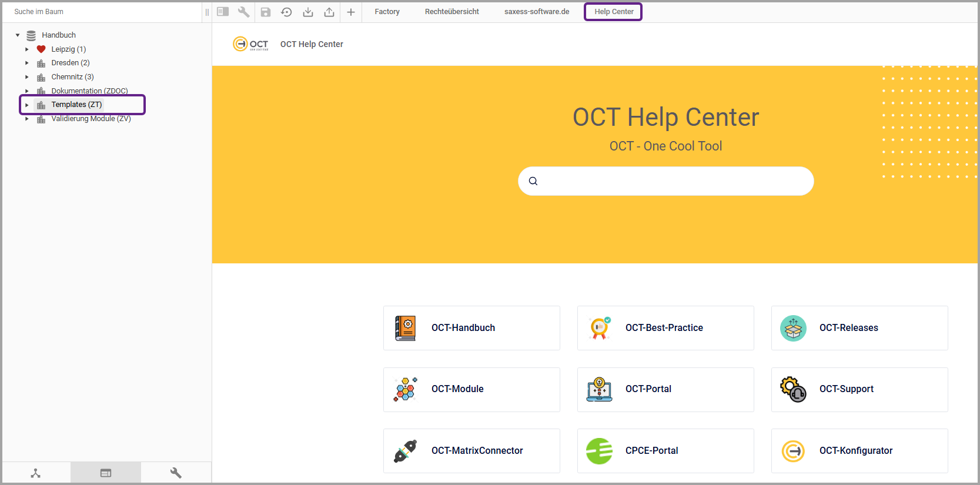980x485 pixels.
Task: Toggle the sidebar panel layout icon in toolbar
Action: point(223,12)
